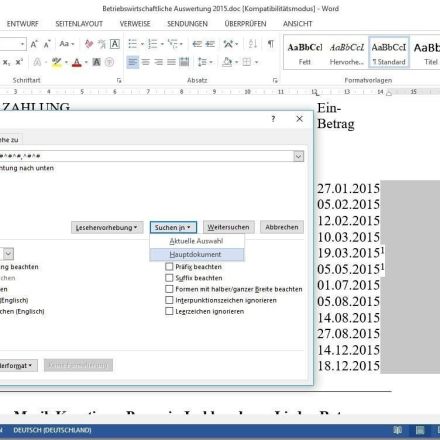Click the Weitersuchen button
The height and width of the screenshot is (440, 440).
[229, 227]
